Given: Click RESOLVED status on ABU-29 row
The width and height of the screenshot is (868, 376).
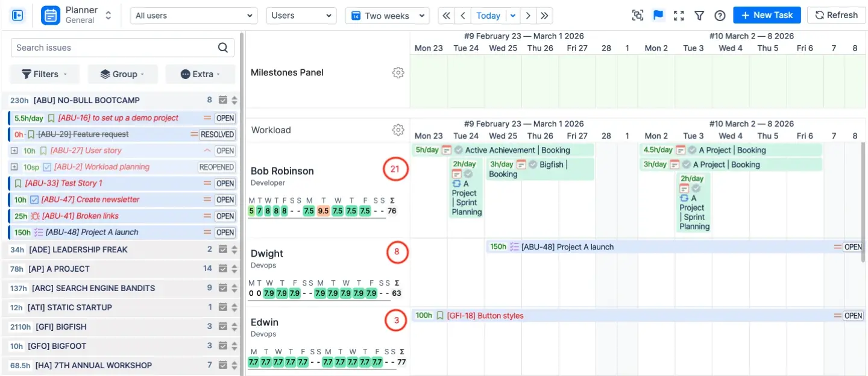Looking at the screenshot, I should click(x=218, y=134).
